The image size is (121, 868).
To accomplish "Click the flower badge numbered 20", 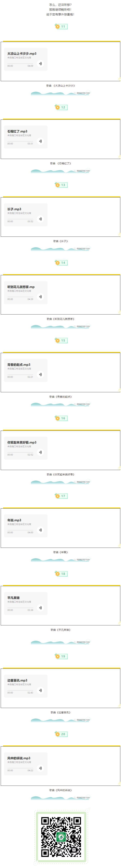I will coord(61,734).
